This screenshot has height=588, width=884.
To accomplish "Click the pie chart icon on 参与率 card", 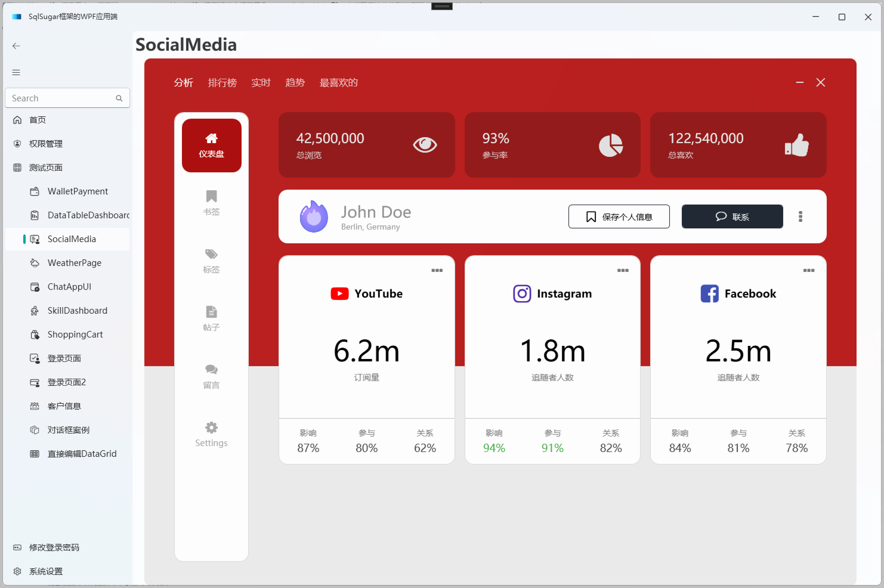I will coord(611,145).
